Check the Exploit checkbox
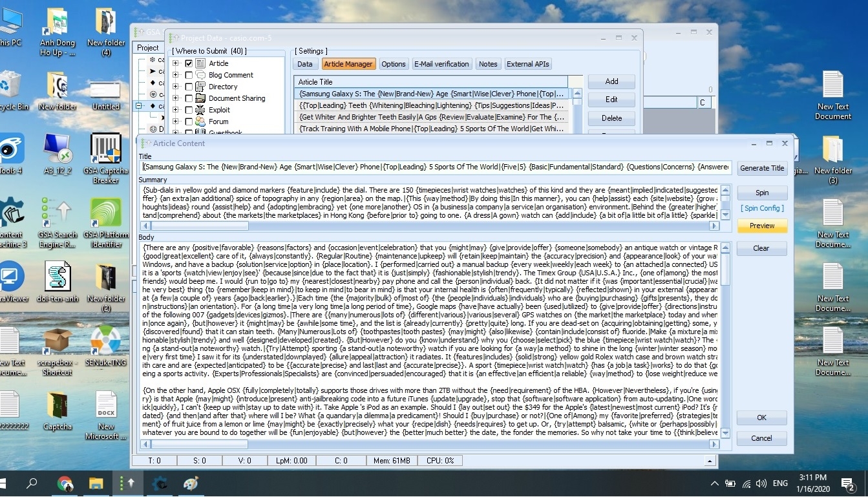The height and width of the screenshot is (497, 868). click(189, 110)
